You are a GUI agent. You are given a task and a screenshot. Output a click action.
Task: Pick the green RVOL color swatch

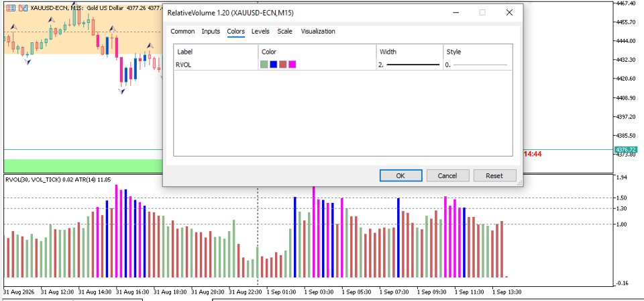[x=264, y=64]
